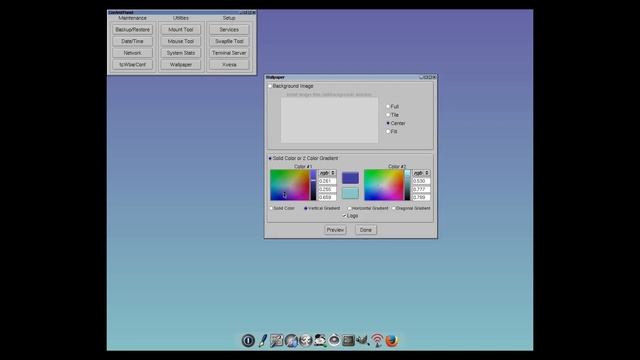Launch Firefox from the dock
640x360 pixels.
tap(391, 340)
